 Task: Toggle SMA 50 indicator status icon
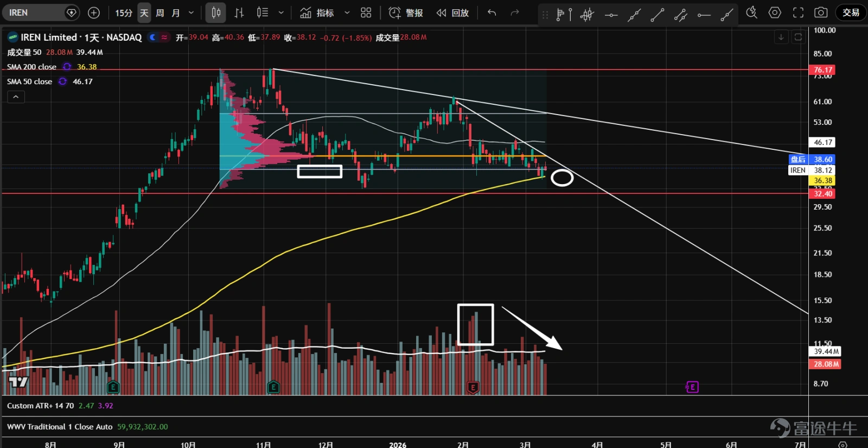click(x=62, y=81)
